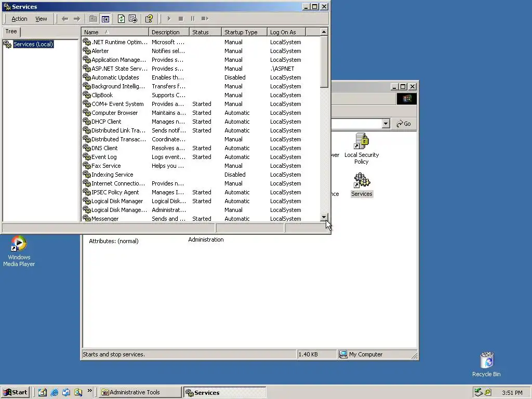
Task: Launch Outlook Express from quick launch
Action: click(66, 393)
